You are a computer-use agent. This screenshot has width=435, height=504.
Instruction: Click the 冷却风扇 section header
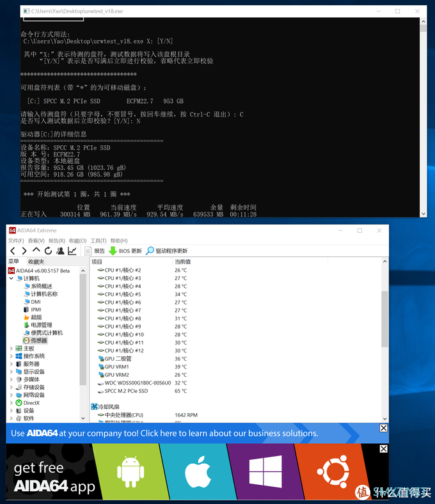[x=105, y=407]
